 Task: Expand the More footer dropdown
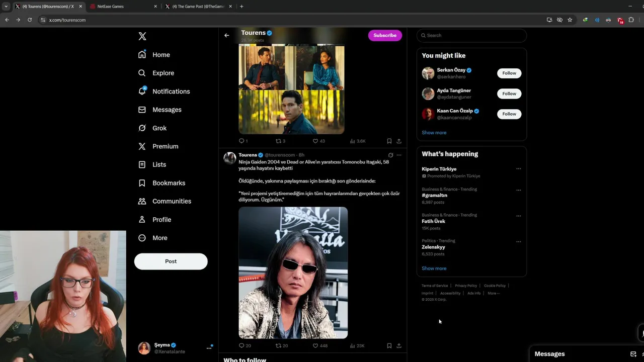pyautogui.click(x=494, y=293)
